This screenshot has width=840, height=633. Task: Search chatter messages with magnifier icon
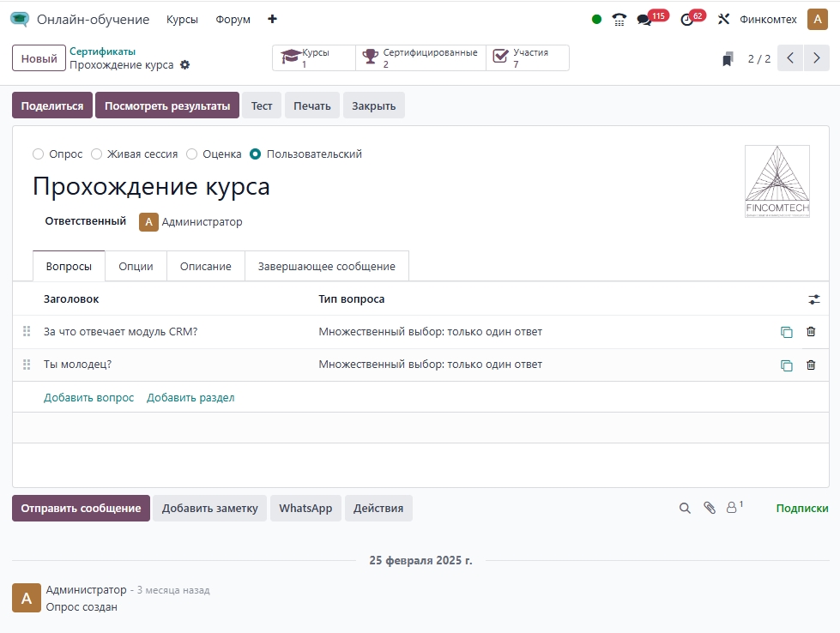[685, 508]
